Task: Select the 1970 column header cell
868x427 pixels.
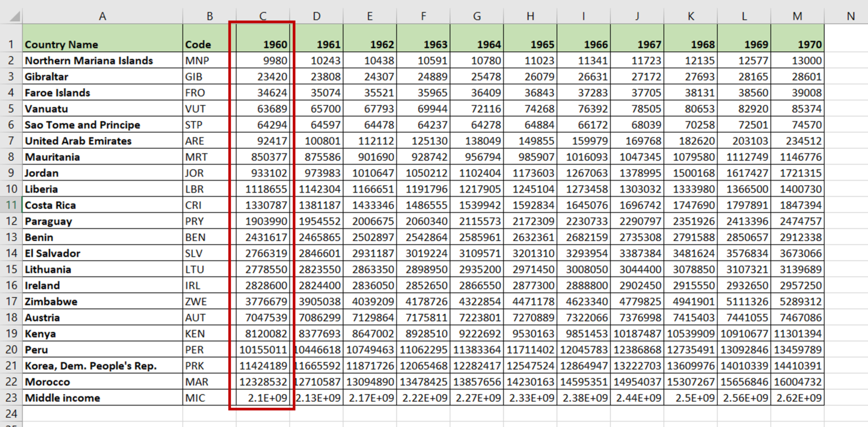Action: tap(797, 44)
